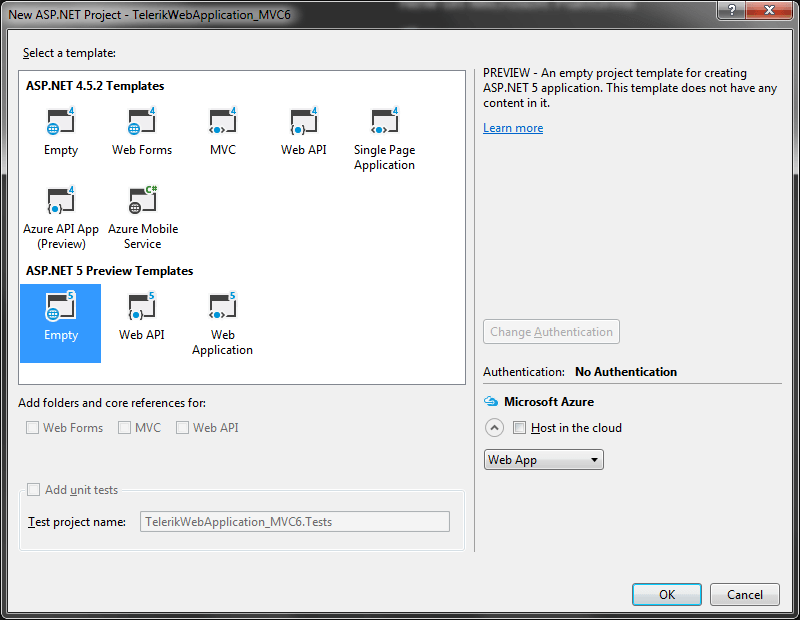Screen dimensions: 800x620
Task: Enable the Add unit tests checkbox
Action: [34, 490]
